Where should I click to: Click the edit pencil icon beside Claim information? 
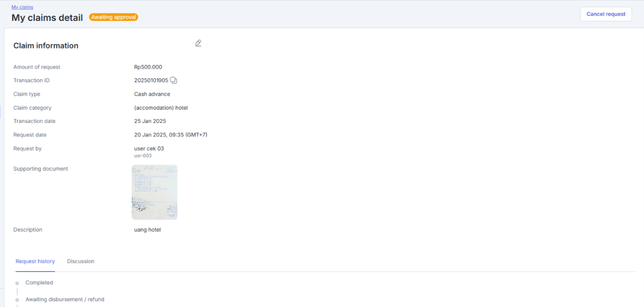198,43
